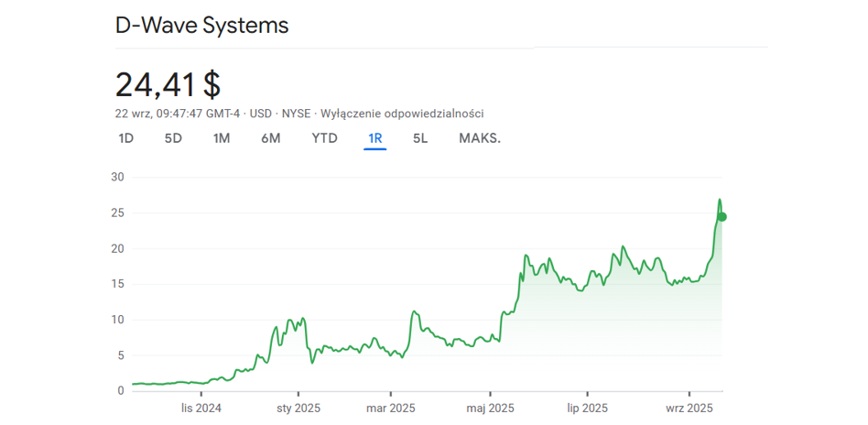Click the 10 y-axis value
This screenshot has width=868, height=425.
click(119, 320)
